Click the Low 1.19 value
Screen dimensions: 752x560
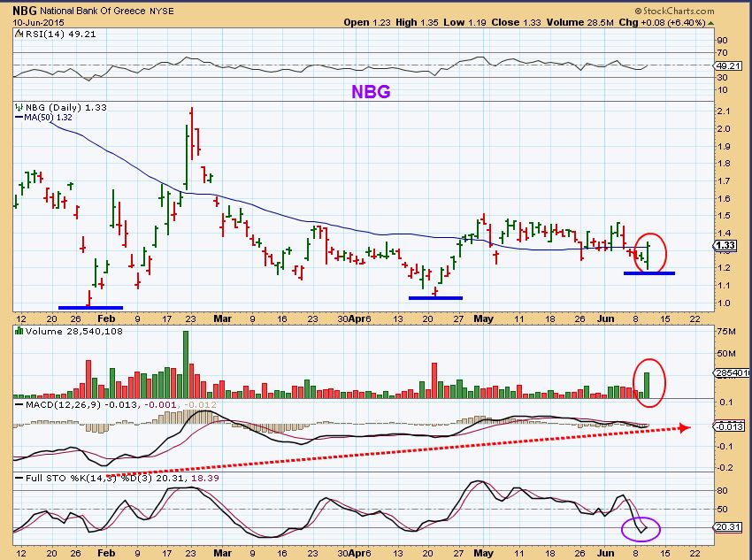click(464, 22)
